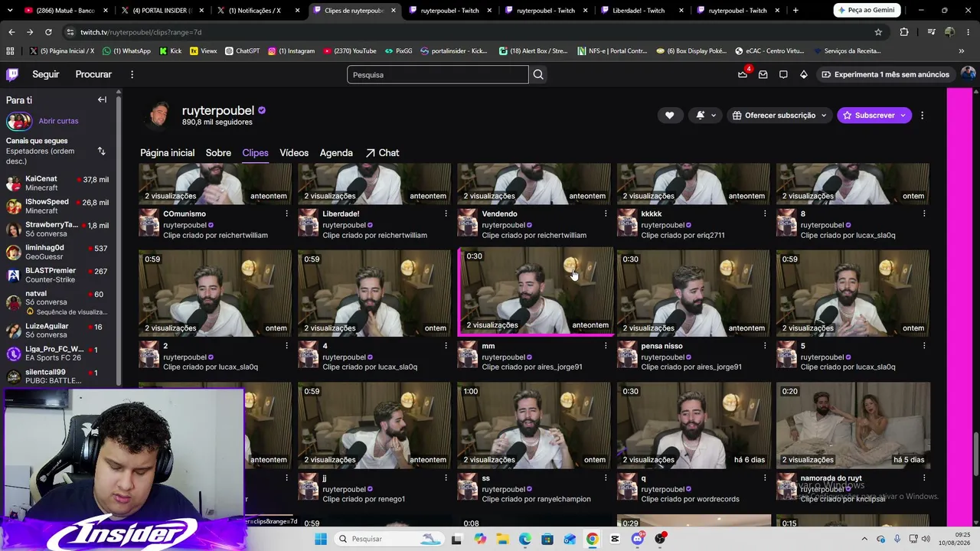Click the Abrir curtas link

(58, 121)
